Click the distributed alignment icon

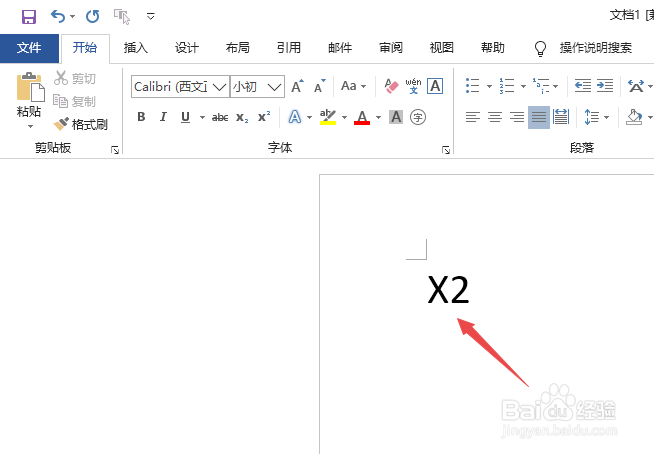(561, 117)
